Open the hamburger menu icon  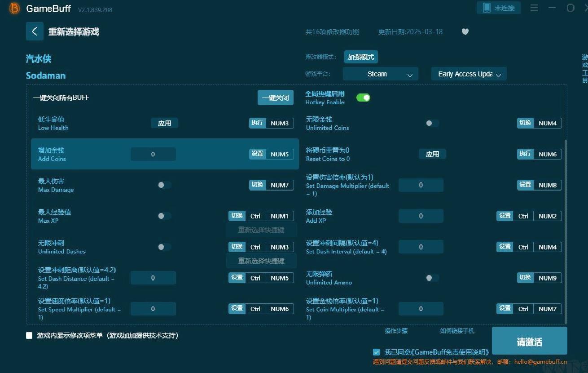pyautogui.click(x=534, y=8)
